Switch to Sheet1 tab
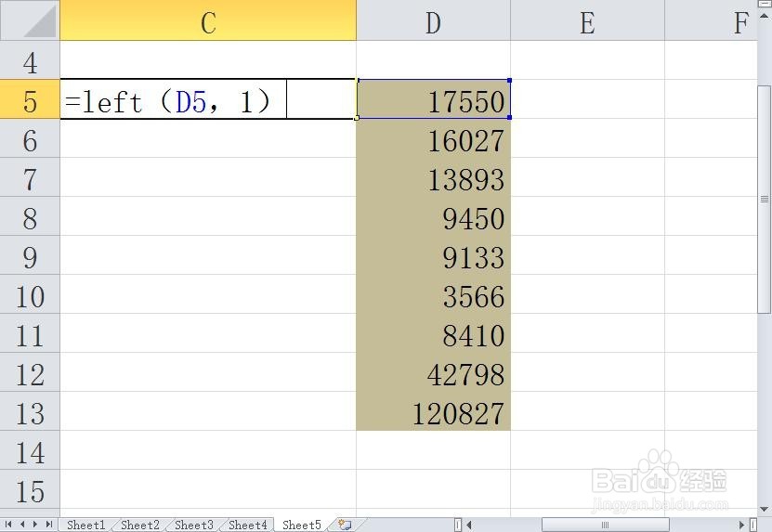This screenshot has width=772, height=532. [85, 526]
